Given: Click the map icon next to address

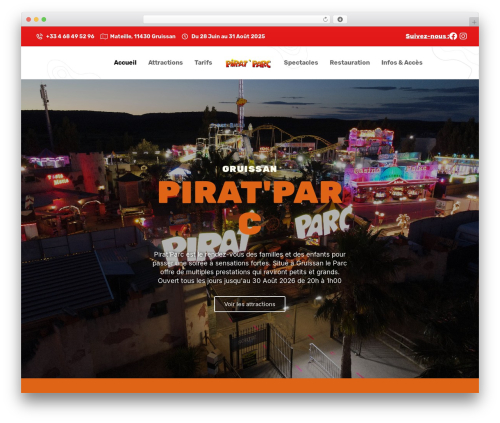Looking at the screenshot, I should 104,36.
